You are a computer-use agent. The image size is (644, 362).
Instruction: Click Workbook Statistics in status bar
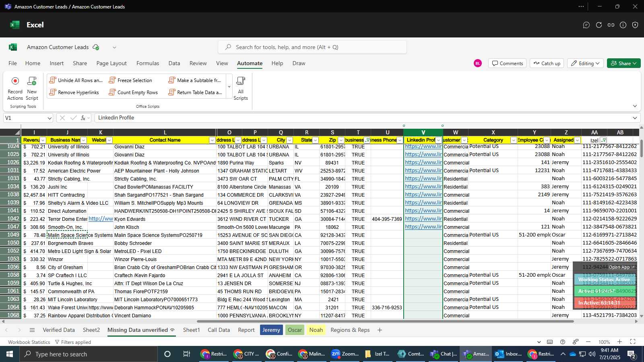click(29, 342)
